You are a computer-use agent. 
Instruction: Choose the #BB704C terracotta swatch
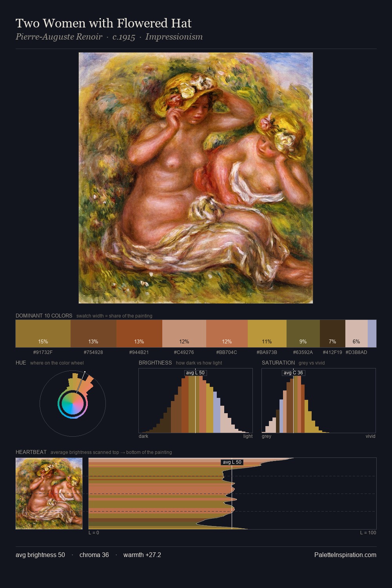[227, 334]
